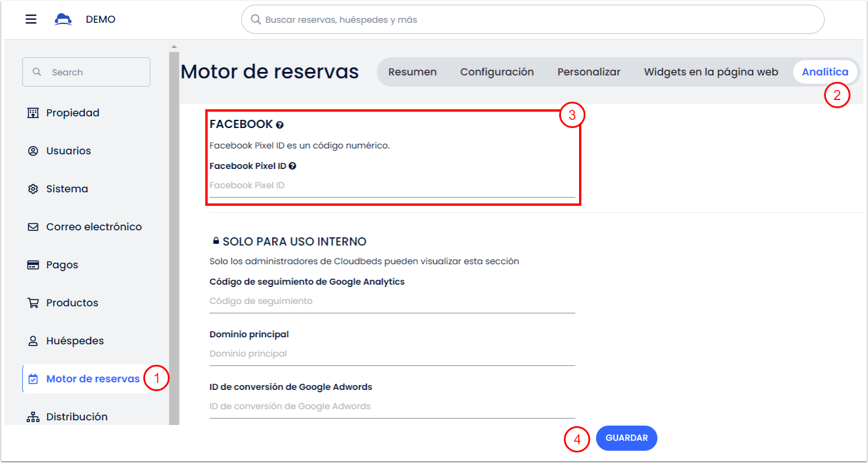Click the sidebar search magnifier icon
This screenshot has width=868, height=463.
coord(37,72)
